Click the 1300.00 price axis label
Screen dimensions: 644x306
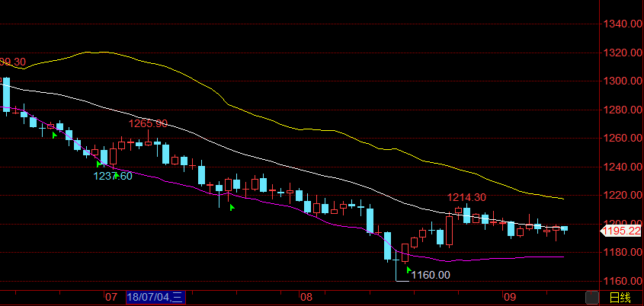coord(622,81)
